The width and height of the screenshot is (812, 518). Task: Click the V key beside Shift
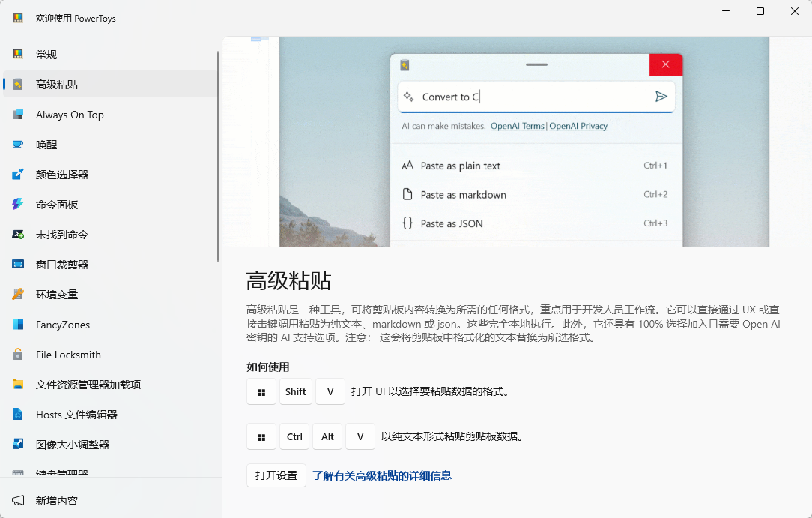pos(330,391)
